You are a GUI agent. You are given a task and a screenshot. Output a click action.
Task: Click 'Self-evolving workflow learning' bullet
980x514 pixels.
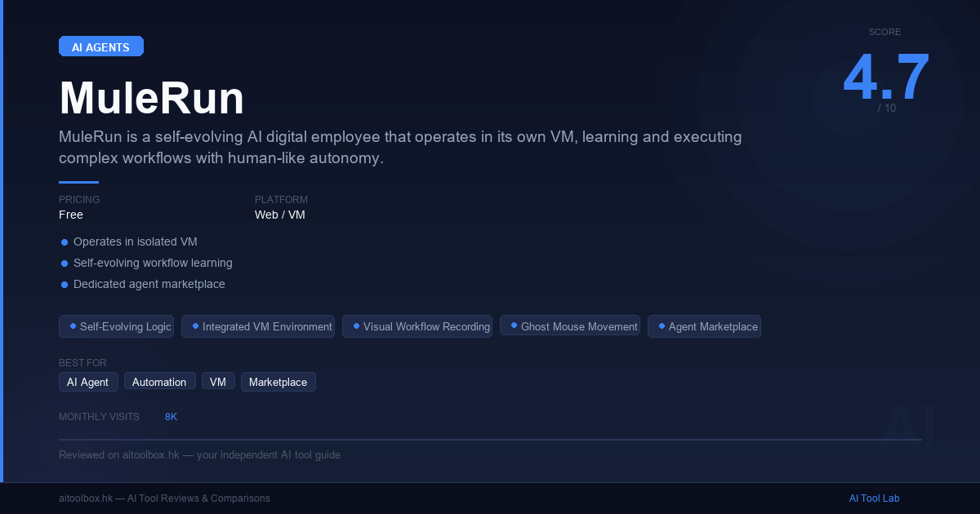[147, 263]
